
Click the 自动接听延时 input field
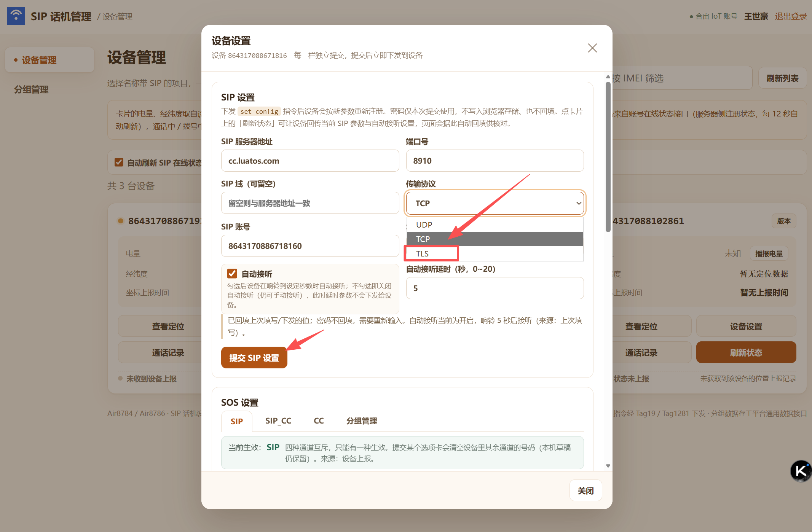[x=495, y=288]
